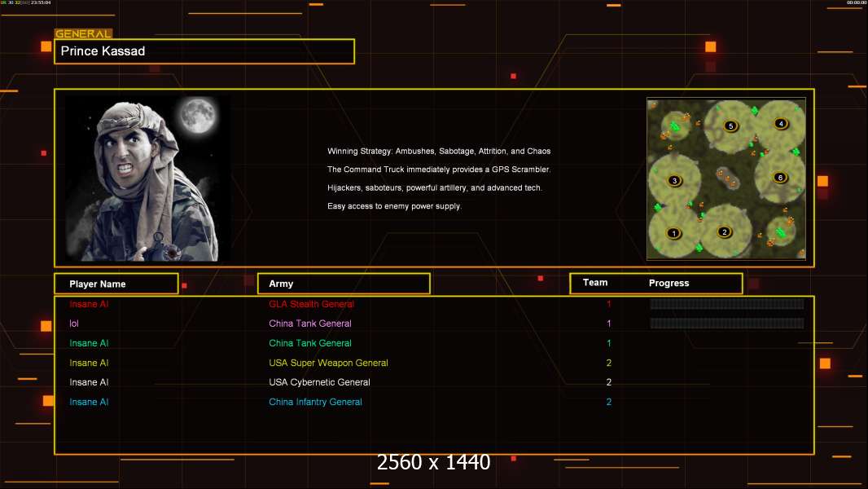Click the Command Truck GPS Scrambler line
Image resolution: width=868 pixels, height=489 pixels.
tap(438, 170)
